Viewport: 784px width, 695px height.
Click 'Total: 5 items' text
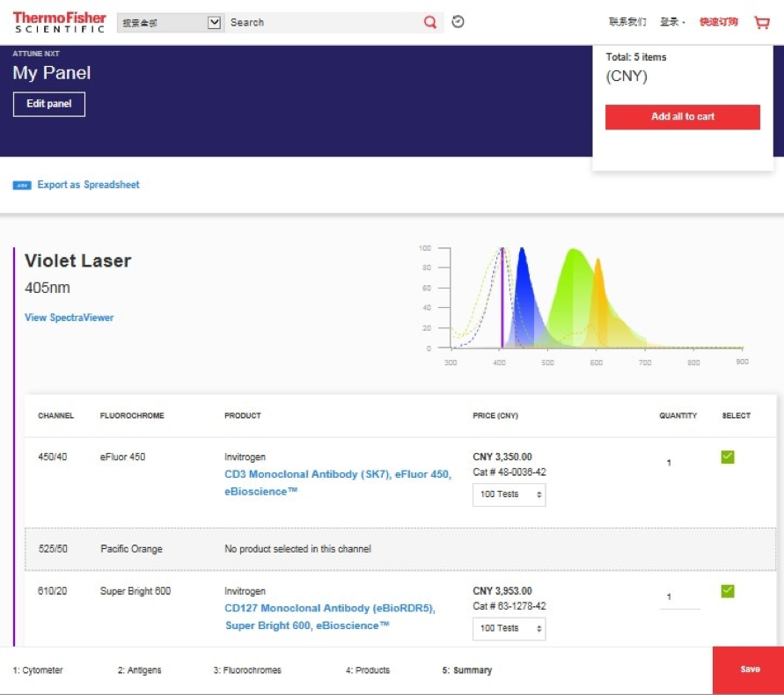(636, 57)
